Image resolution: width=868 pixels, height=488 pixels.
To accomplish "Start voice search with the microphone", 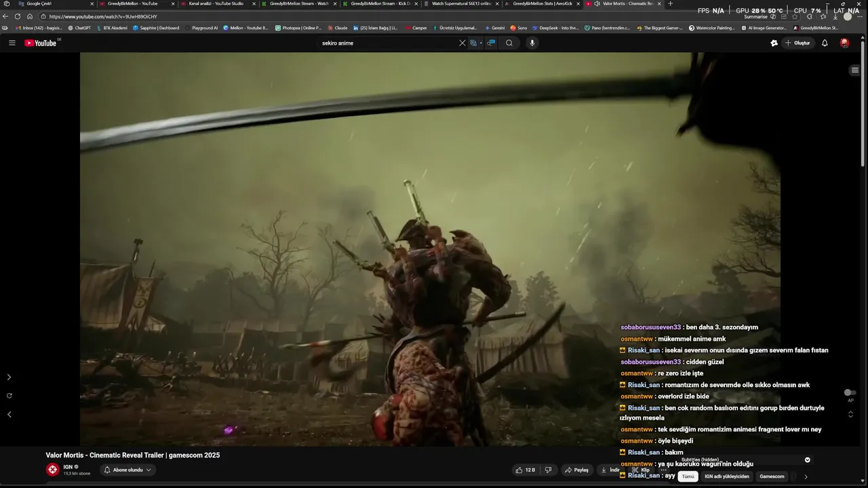I will click(532, 43).
